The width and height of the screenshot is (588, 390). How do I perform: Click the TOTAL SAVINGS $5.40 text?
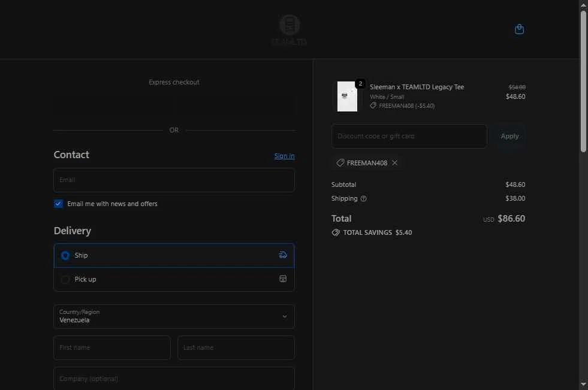pyautogui.click(x=377, y=232)
